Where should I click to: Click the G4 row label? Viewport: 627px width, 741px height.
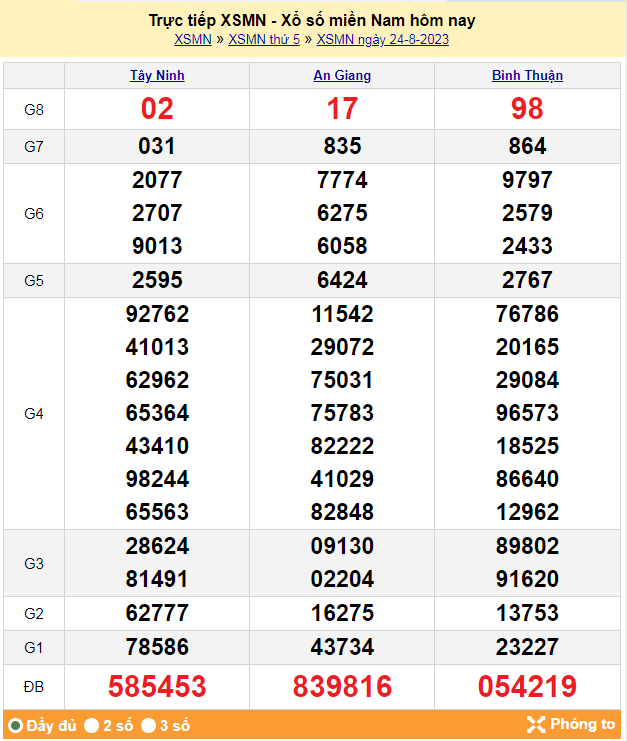pyautogui.click(x=34, y=413)
